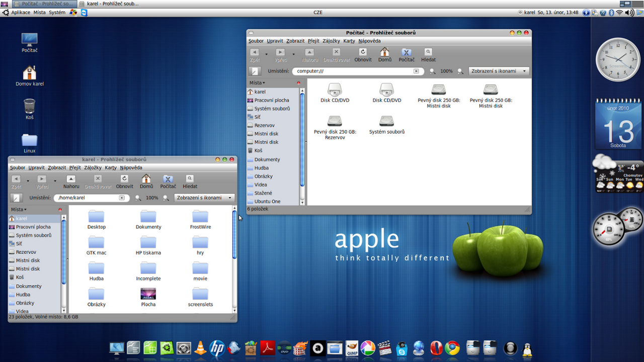Click zoom in magnifier in Počítač window
This screenshot has width=644, height=362.
click(460, 71)
